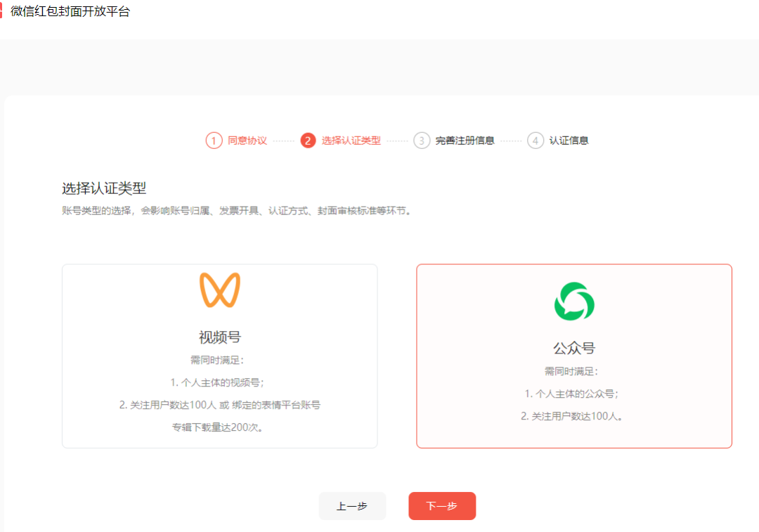Open 微信红包封面开放平台 header title
Image resolution: width=759 pixels, height=532 pixels.
tap(70, 11)
